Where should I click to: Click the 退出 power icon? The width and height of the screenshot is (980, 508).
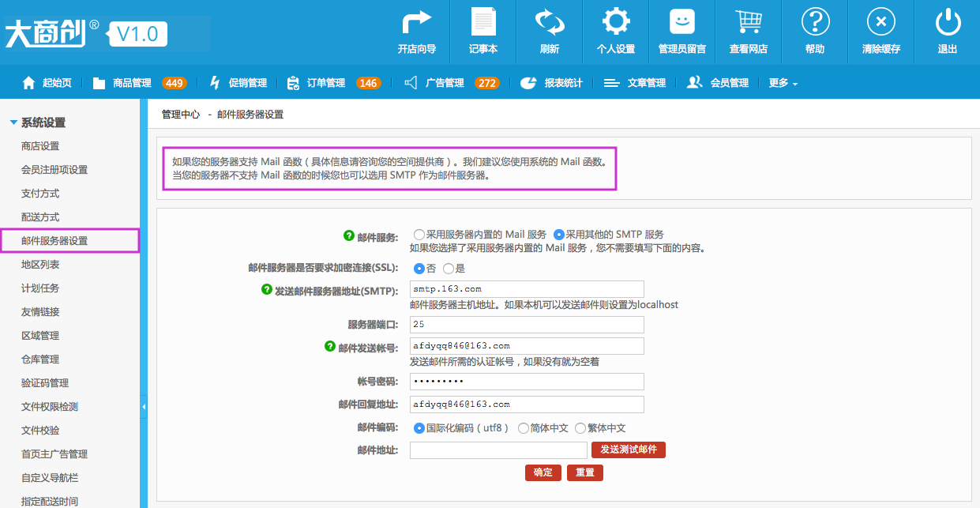click(x=948, y=21)
